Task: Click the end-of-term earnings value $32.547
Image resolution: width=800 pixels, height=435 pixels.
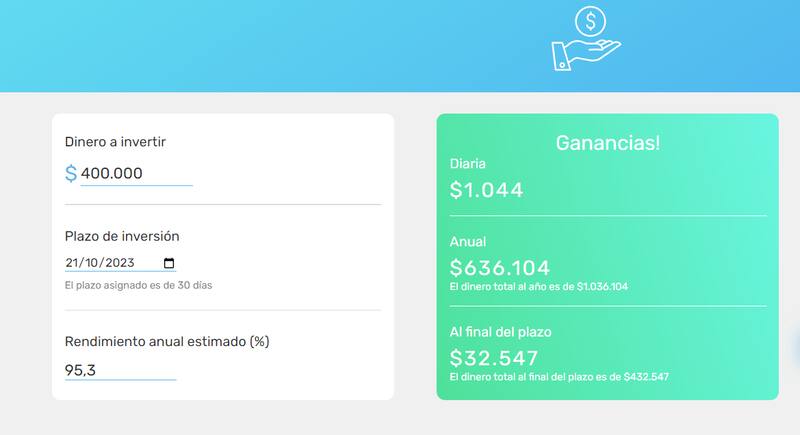Action: click(x=494, y=357)
